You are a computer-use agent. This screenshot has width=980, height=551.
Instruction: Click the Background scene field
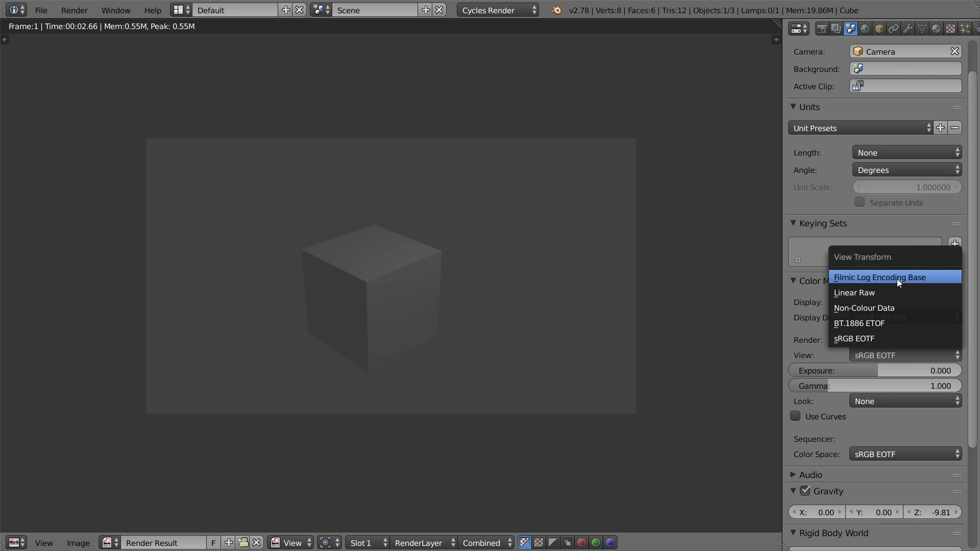(x=905, y=69)
